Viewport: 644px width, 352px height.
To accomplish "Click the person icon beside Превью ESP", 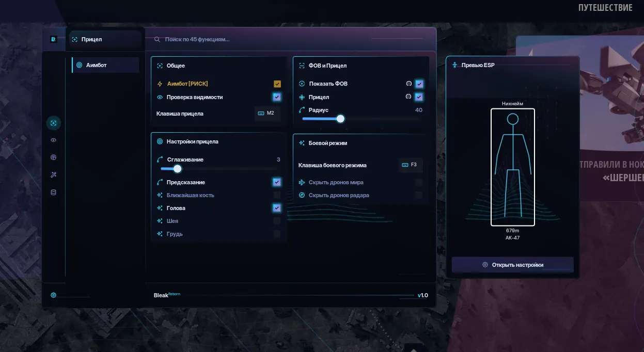I will click(x=454, y=65).
